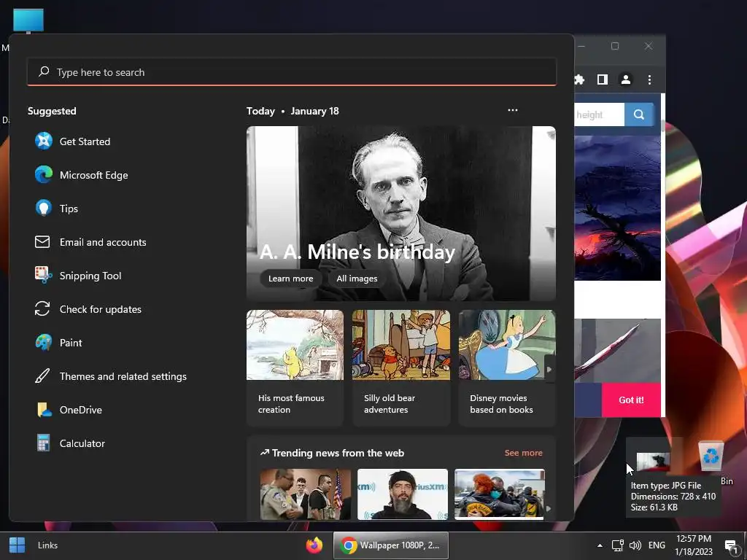
Task: Open the Tips lightbulb icon
Action: [43, 208]
